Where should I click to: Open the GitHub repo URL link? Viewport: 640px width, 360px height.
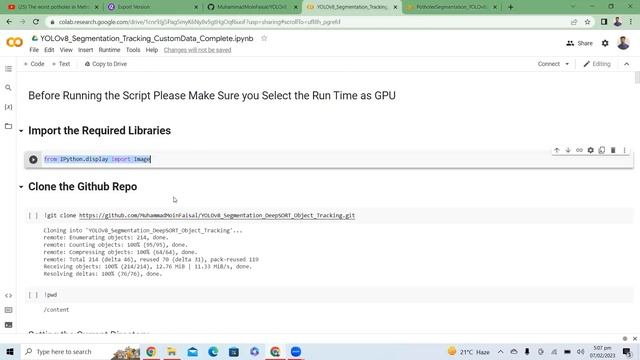[217, 216]
